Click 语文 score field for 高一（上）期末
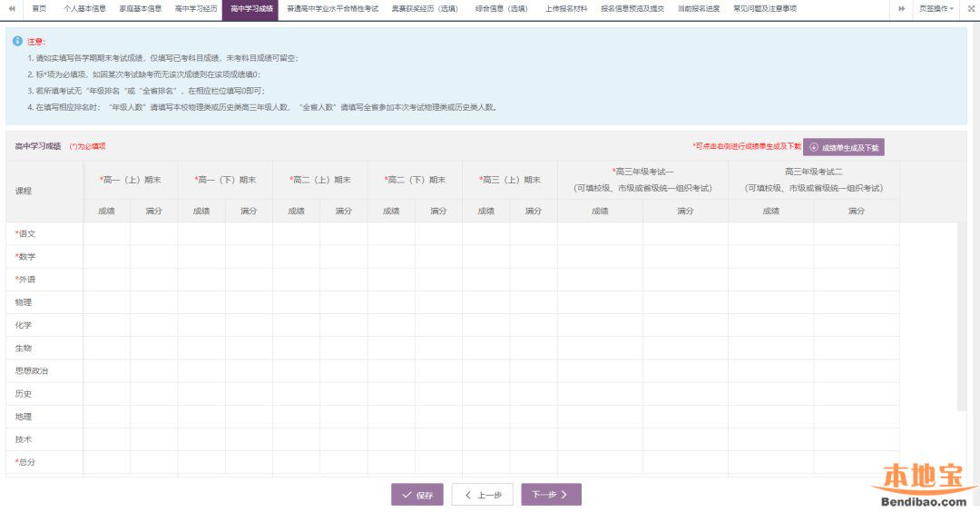 click(x=107, y=234)
